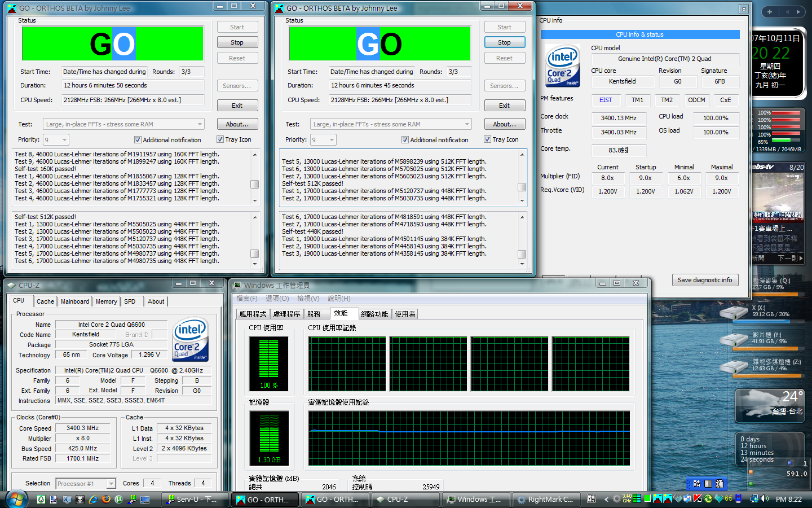Click Exit in the left ORTHOS window
The height and width of the screenshot is (508, 812).
pyautogui.click(x=237, y=106)
